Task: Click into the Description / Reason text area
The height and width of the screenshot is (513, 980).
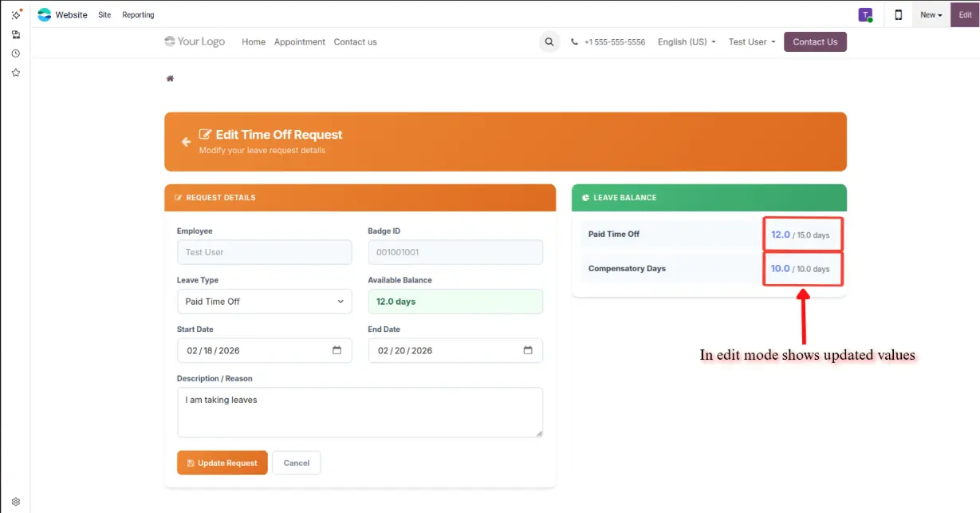Action: pyautogui.click(x=359, y=412)
